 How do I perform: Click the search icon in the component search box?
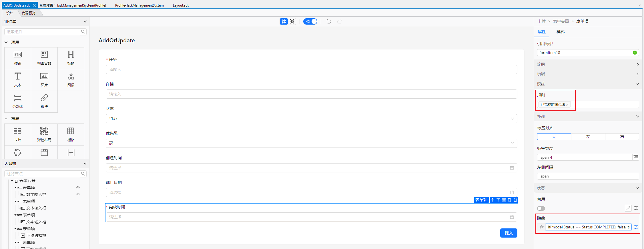click(x=83, y=32)
